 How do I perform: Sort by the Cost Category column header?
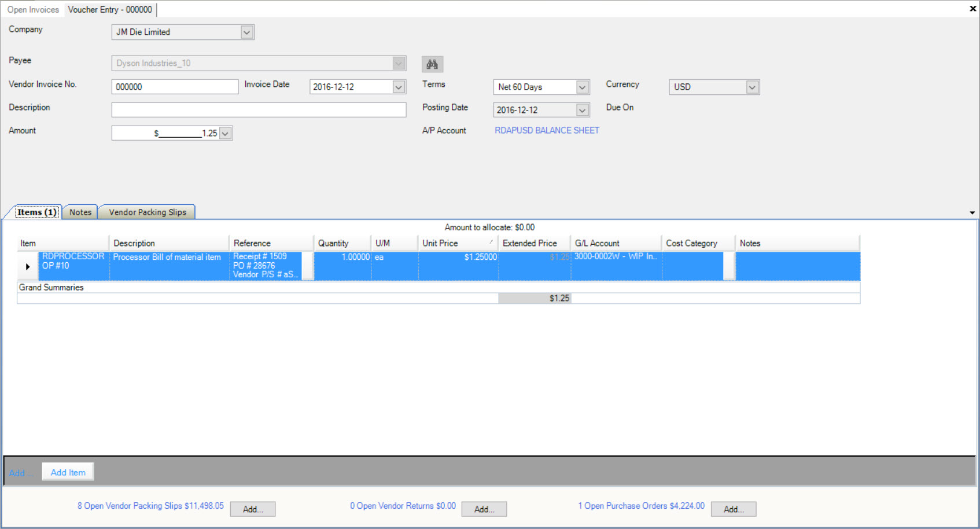pyautogui.click(x=698, y=243)
